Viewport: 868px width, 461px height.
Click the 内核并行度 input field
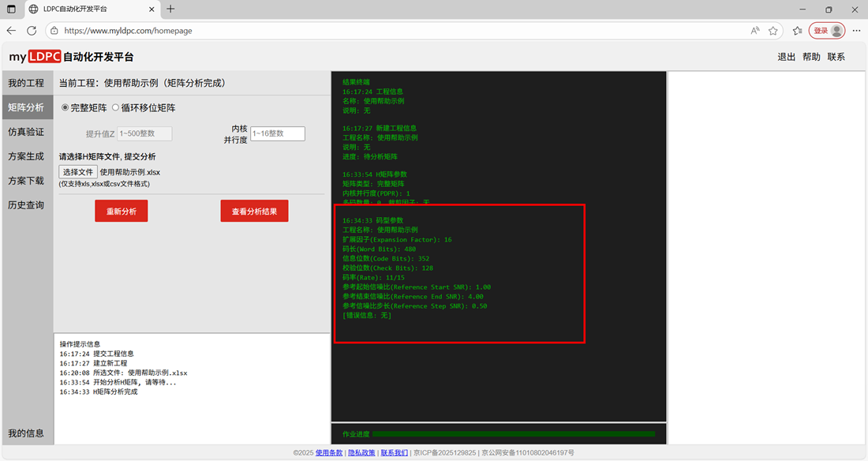277,133
